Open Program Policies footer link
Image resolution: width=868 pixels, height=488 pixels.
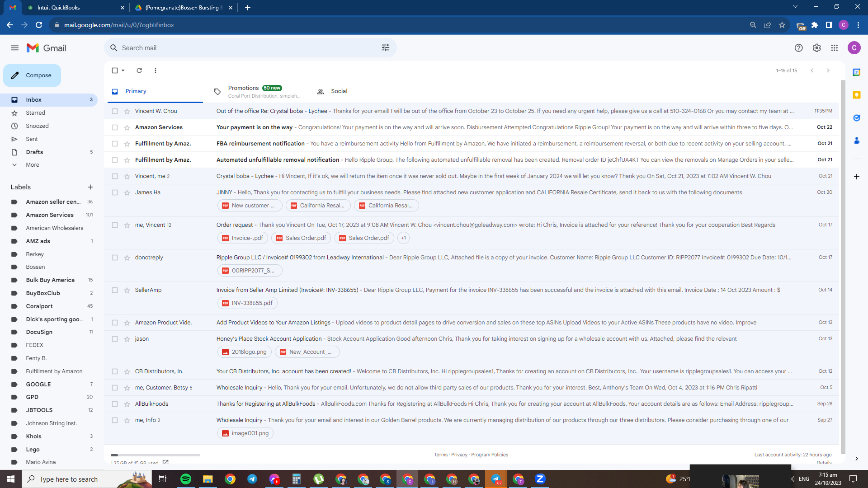[x=490, y=455]
